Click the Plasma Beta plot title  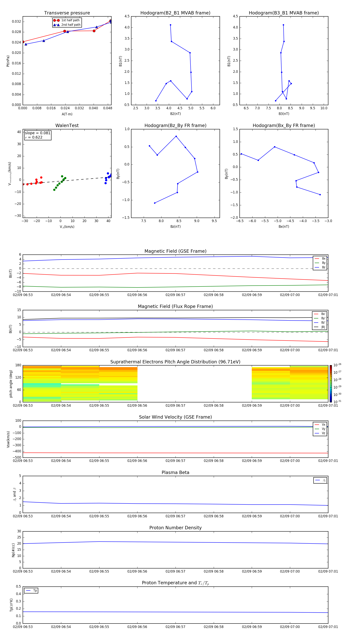(175, 472)
